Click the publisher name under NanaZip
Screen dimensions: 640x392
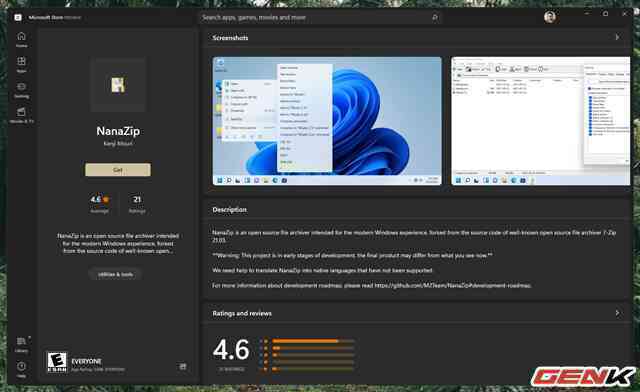118,144
